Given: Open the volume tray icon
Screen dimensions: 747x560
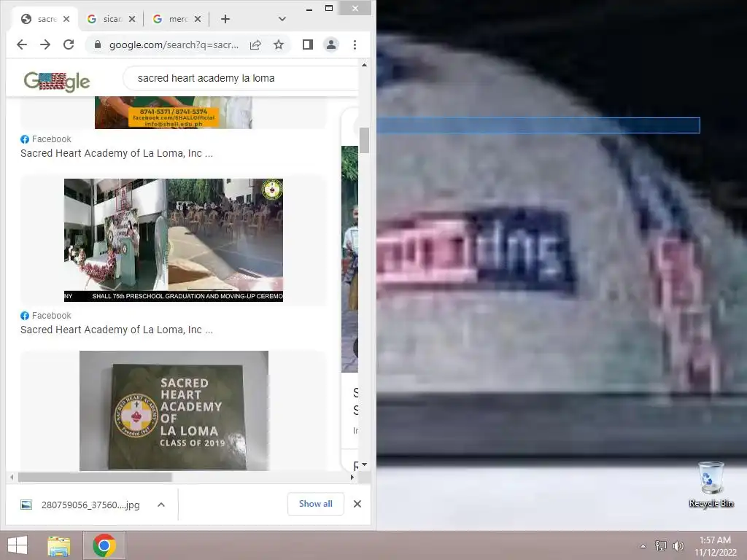Looking at the screenshot, I should (678, 545).
